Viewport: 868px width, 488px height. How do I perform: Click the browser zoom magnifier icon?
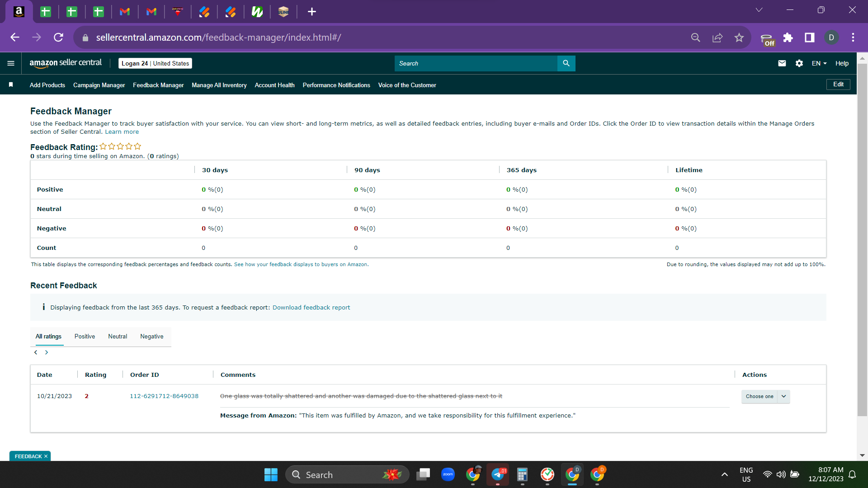696,38
